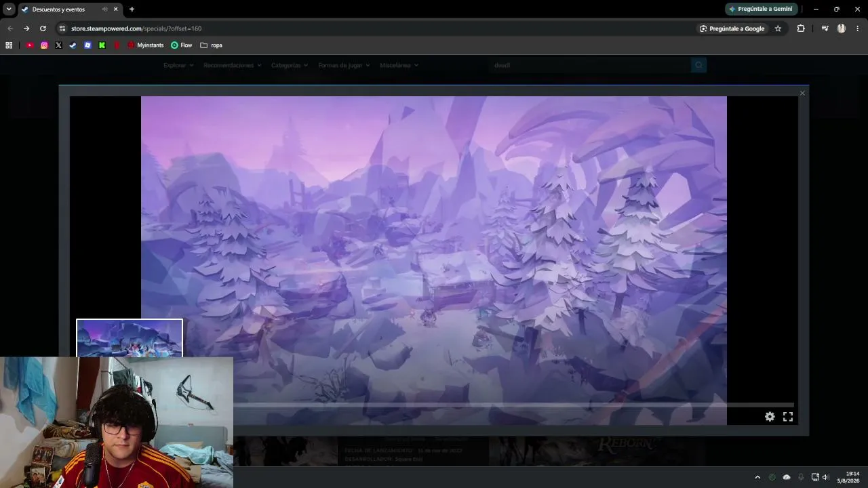
Task: View site information for store.steampowered.com
Action: 62,28
